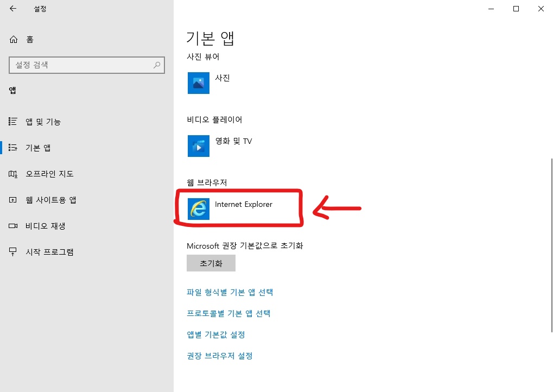Click the search magnifier icon
Screen dimensions: 553x392
[x=157, y=65]
